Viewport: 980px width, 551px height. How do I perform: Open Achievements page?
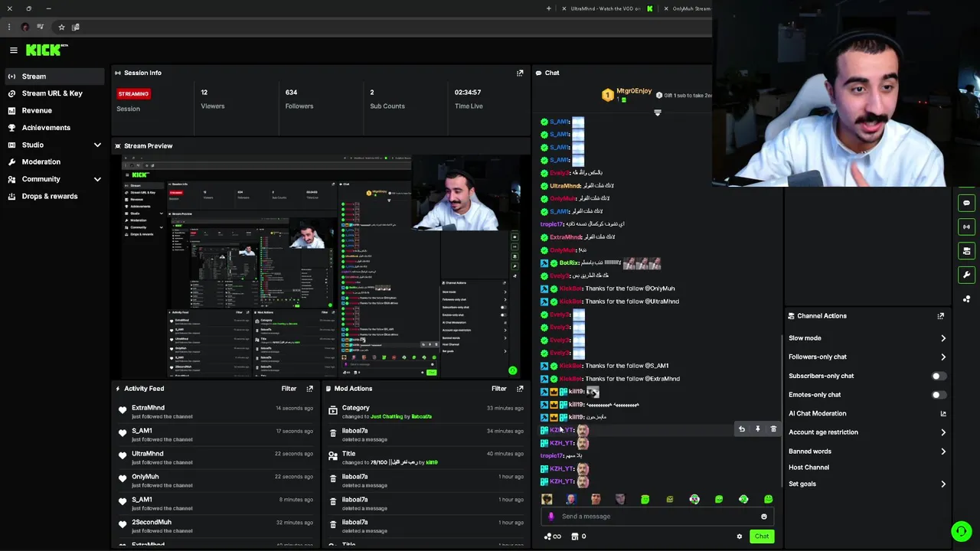click(54, 128)
